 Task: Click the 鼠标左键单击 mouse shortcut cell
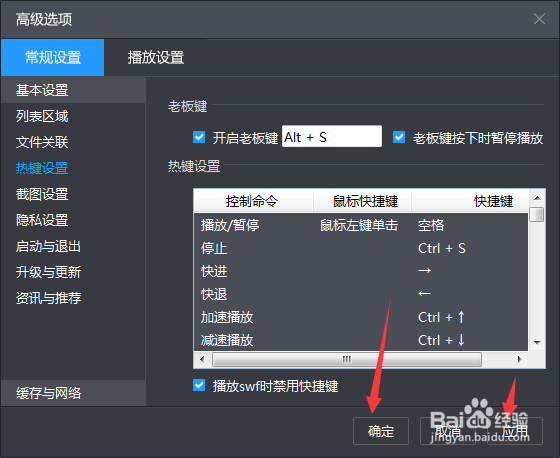[x=359, y=225]
